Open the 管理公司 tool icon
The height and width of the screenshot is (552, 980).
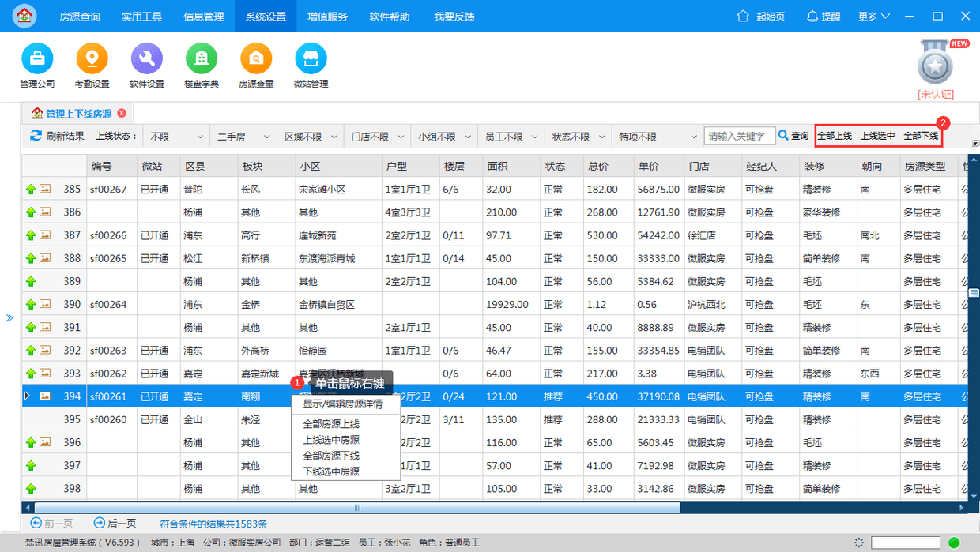coord(37,58)
